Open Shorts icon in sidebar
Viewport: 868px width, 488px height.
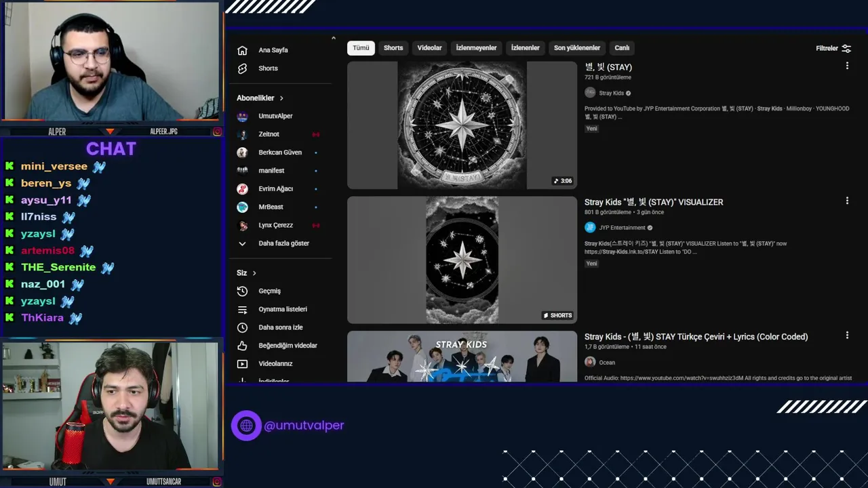[x=242, y=68]
